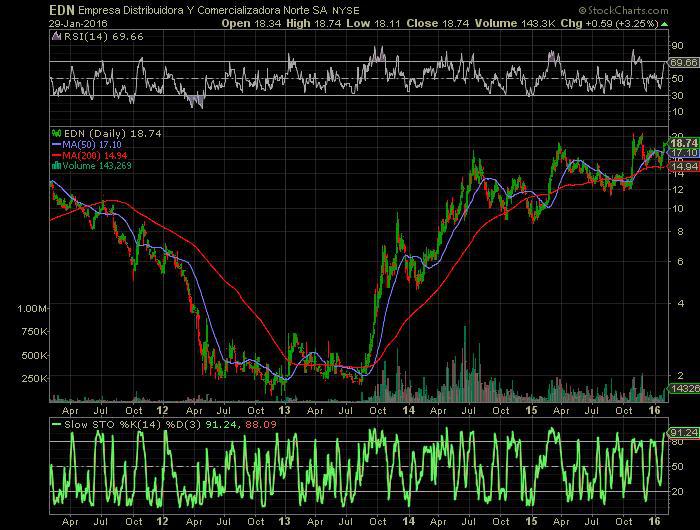Click the RSI(14) 69.66 panel label
The height and width of the screenshot is (530, 700).
[x=104, y=37]
